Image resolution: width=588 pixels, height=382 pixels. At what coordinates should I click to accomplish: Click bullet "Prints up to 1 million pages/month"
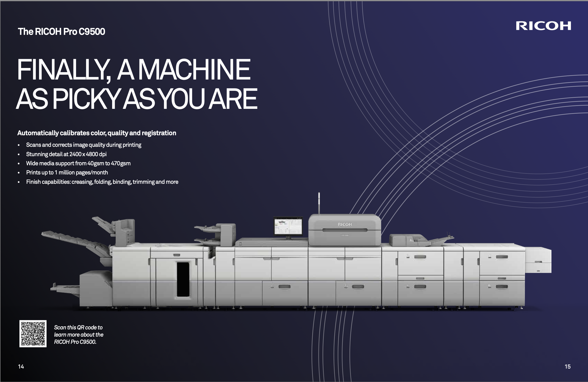pos(67,173)
